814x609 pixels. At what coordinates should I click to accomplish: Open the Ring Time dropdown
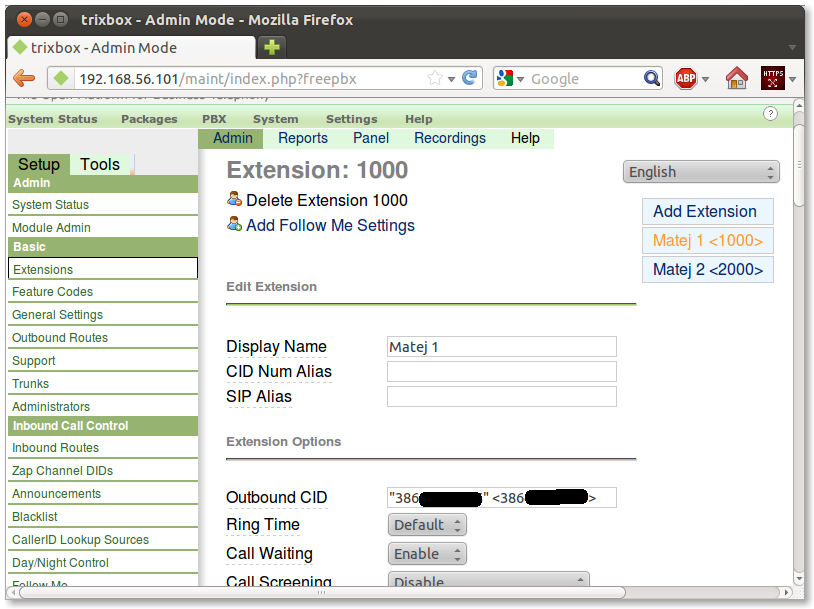(427, 525)
